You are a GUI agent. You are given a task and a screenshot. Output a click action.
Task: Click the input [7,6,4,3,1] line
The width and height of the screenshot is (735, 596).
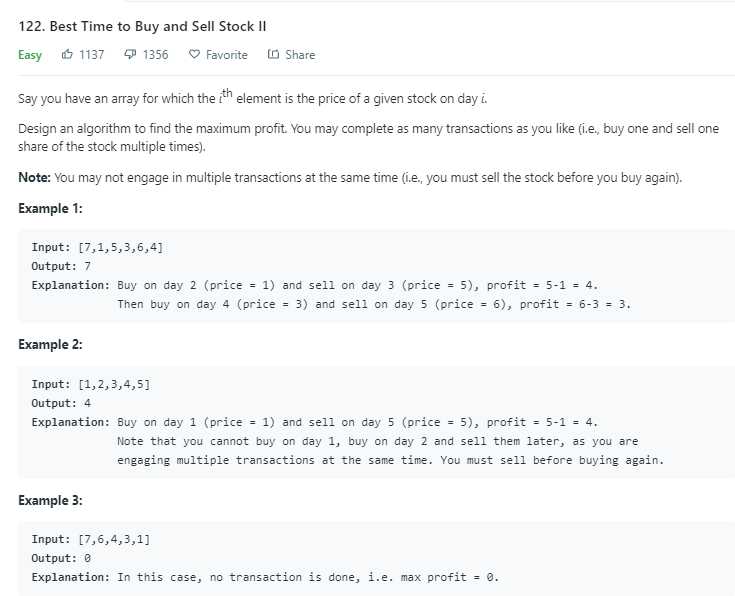coord(90,539)
